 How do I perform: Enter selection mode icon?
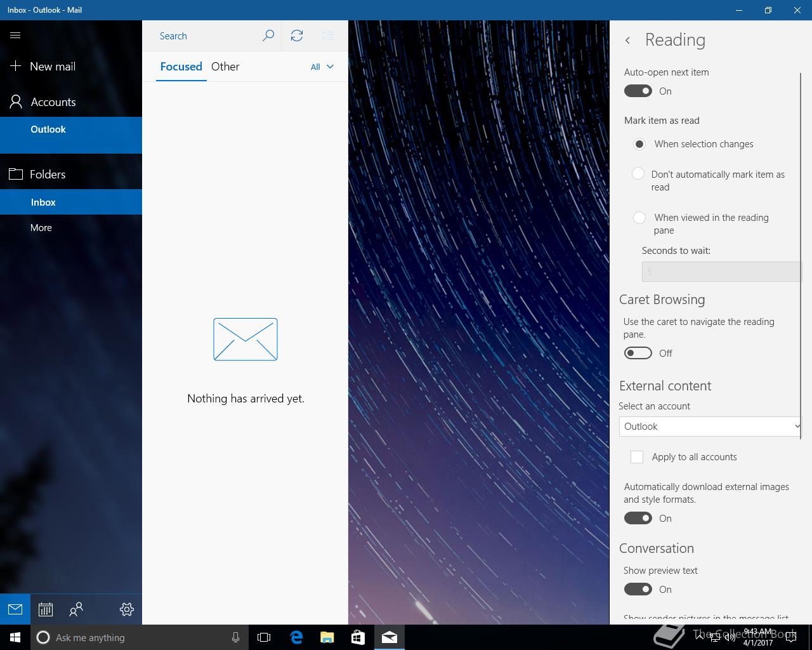click(327, 36)
